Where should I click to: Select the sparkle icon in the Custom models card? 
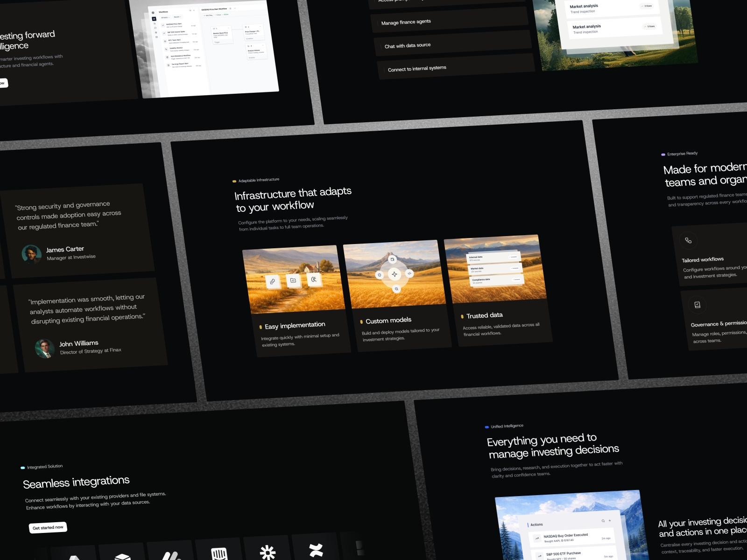(x=395, y=274)
